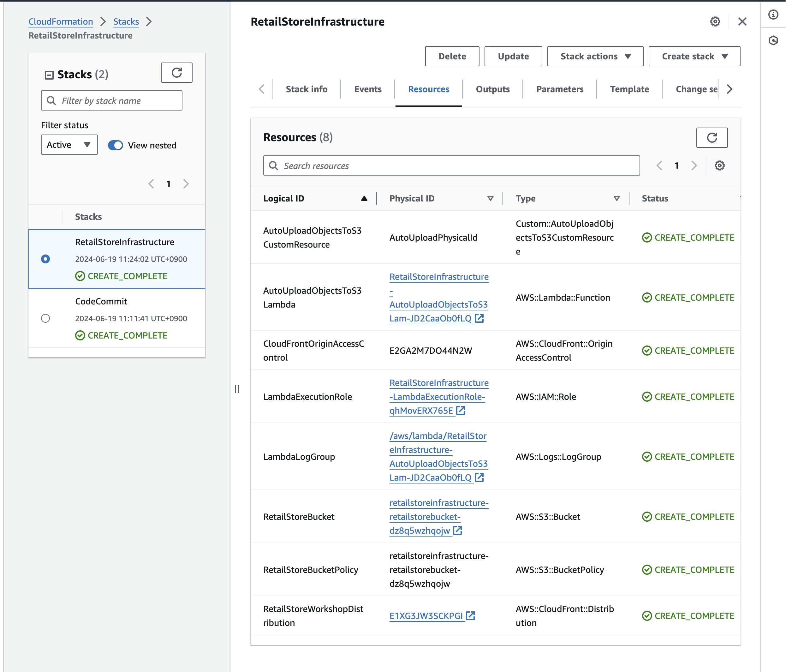Open stack detail settings gear icon
The width and height of the screenshot is (786, 672).
[x=715, y=21]
